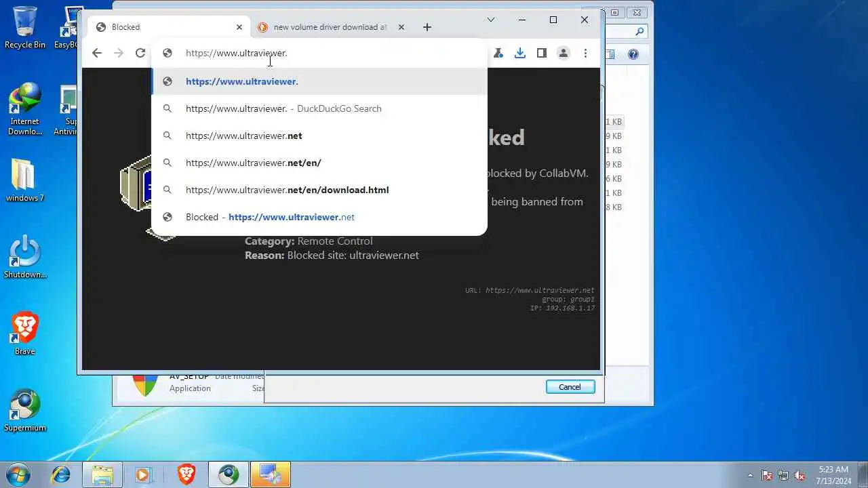Click the Shutdown desktop shortcut
The height and width of the screenshot is (488, 868).
[25, 257]
